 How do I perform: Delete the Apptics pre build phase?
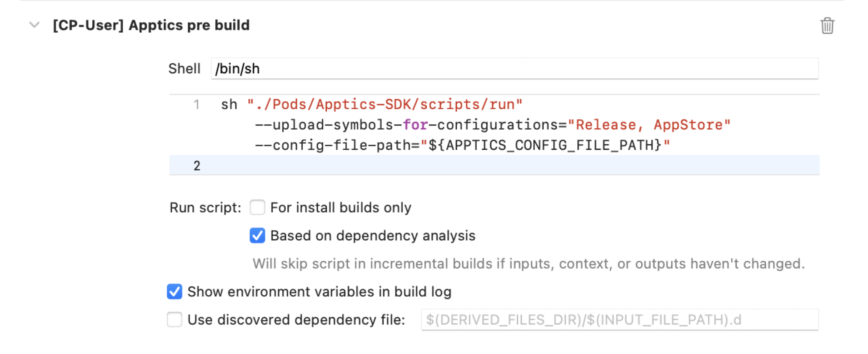(827, 25)
